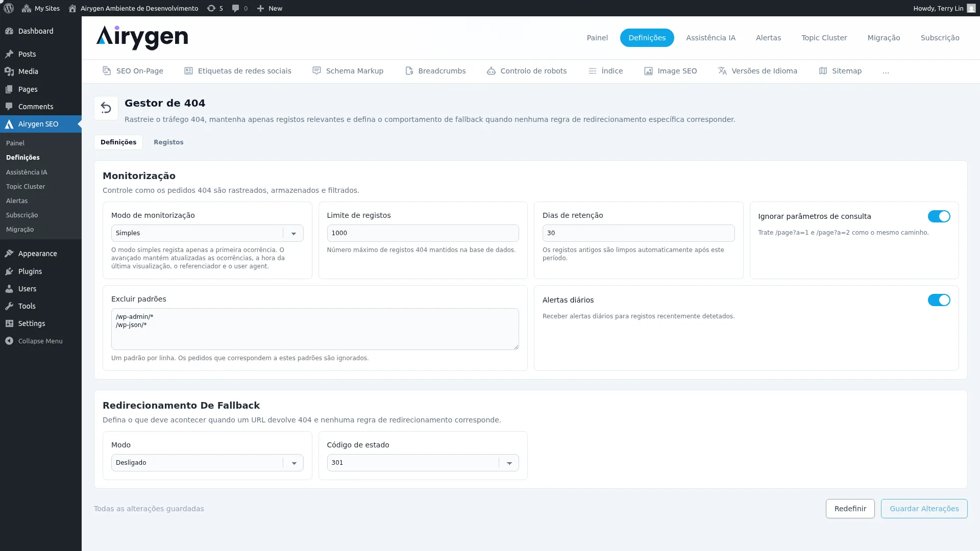Open Painel in the sidebar submenu
Screen dimensions: 980x551
tap(15, 143)
